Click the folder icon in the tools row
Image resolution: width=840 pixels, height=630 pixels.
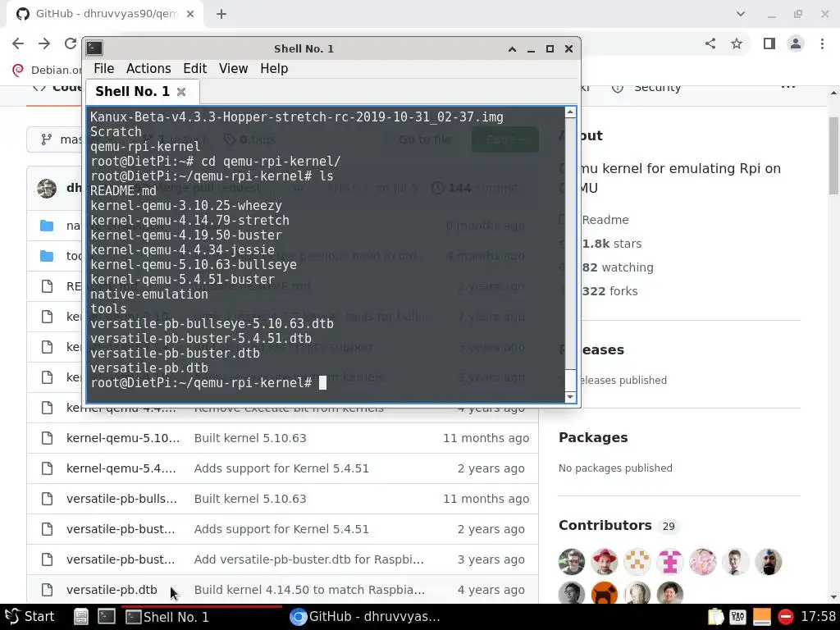[47, 256]
